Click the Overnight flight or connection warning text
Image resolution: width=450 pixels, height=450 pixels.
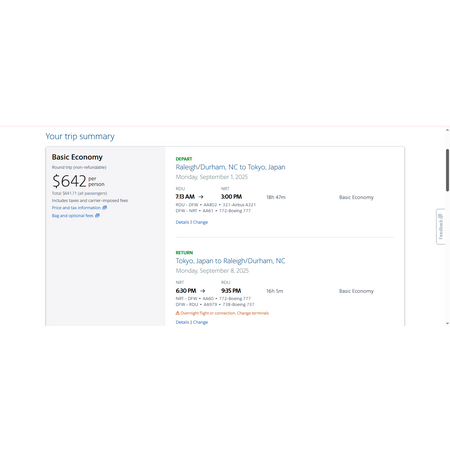point(224,313)
